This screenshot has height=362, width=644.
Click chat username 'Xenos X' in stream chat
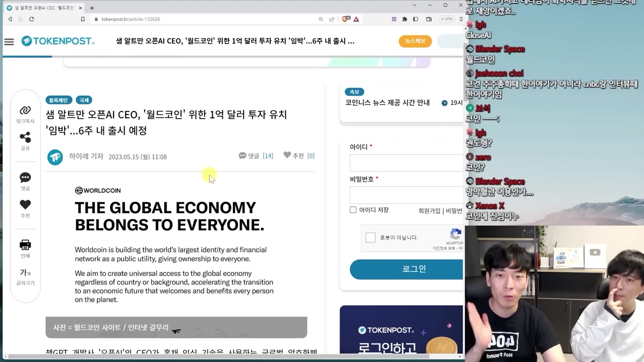(x=489, y=206)
